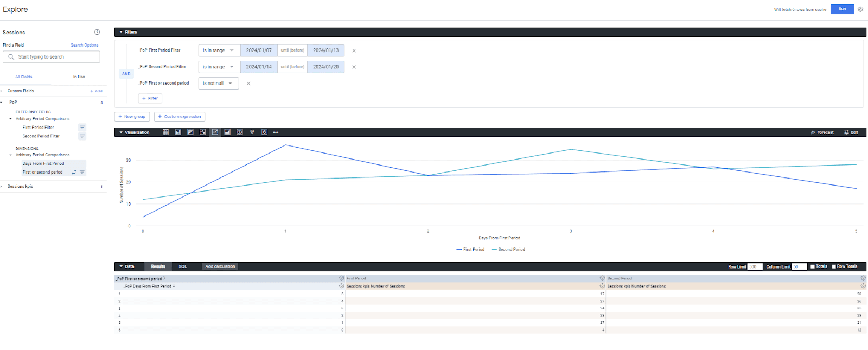The height and width of the screenshot is (350, 868).
Task: Open gear for _PoP First or second period column
Action: coord(342,278)
